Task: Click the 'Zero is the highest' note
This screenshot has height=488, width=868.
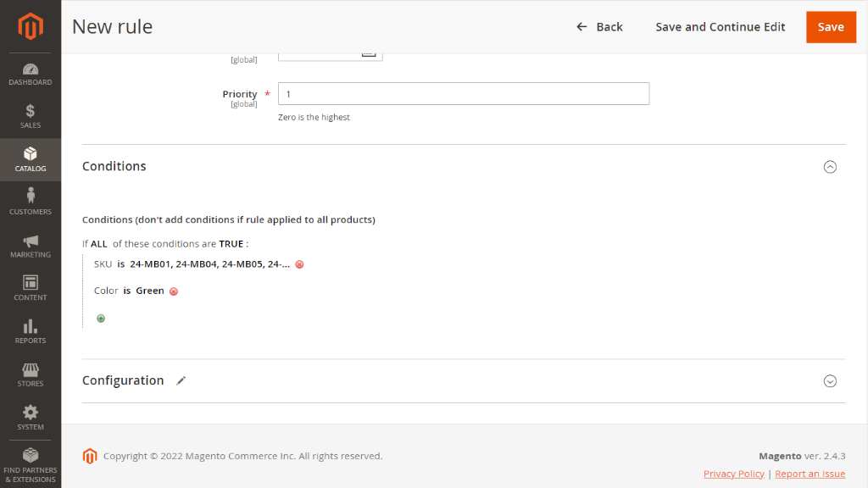Action: tap(314, 117)
